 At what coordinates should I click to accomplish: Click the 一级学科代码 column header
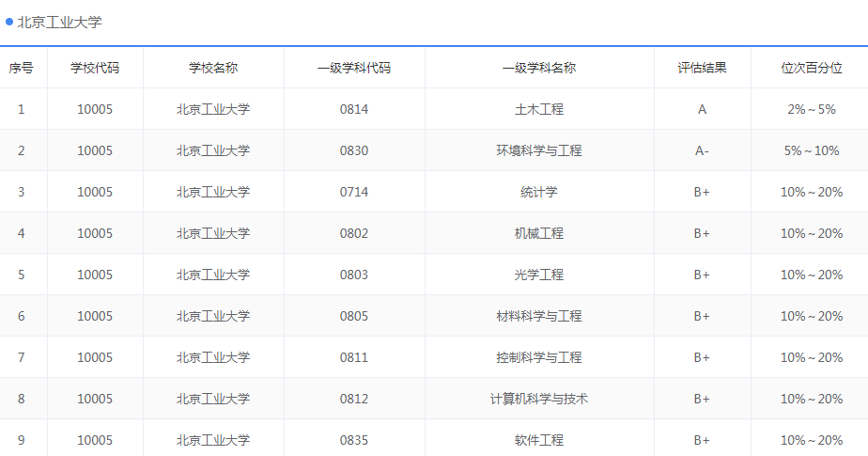354,68
